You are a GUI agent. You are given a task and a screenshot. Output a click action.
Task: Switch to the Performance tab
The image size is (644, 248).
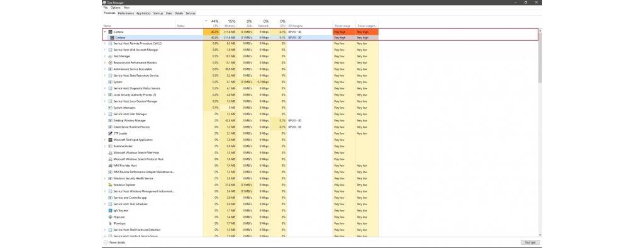[126, 13]
